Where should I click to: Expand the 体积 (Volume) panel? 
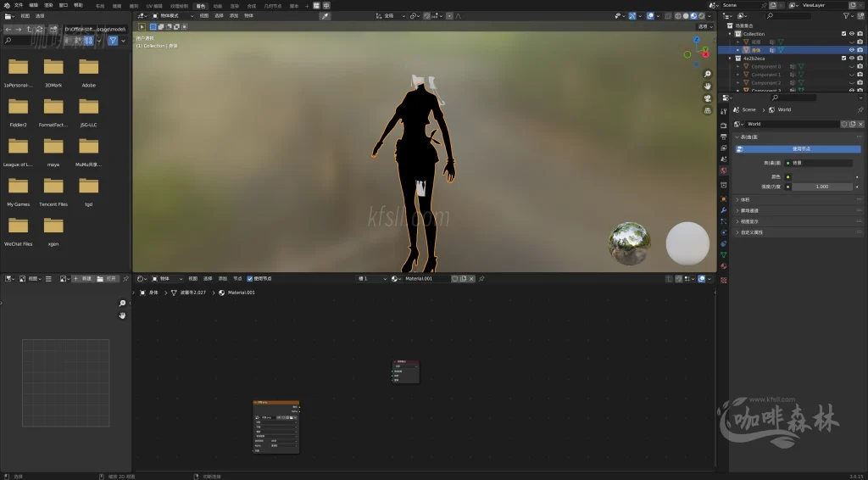coord(798,199)
